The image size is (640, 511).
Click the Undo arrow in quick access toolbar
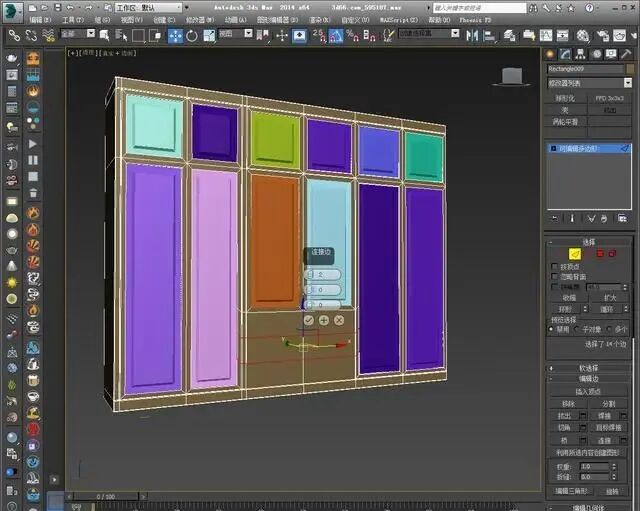[70, 7]
